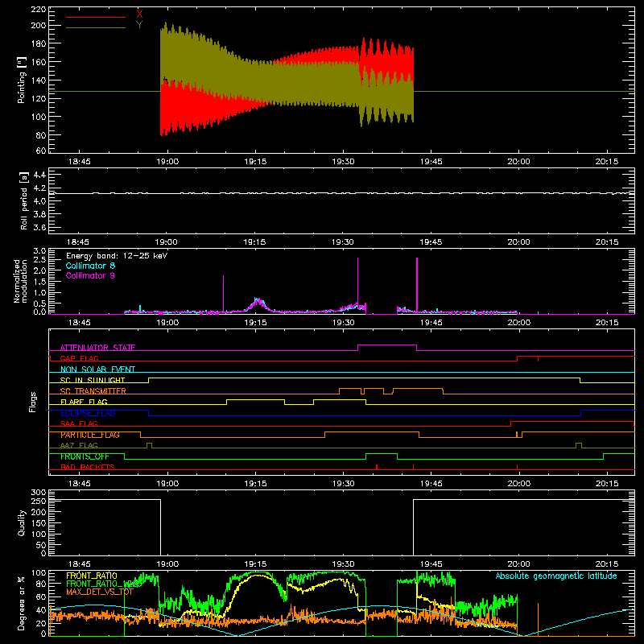Click the 20:15 tick under Pointing plot
Screen dimensions: 644x644
607,162
